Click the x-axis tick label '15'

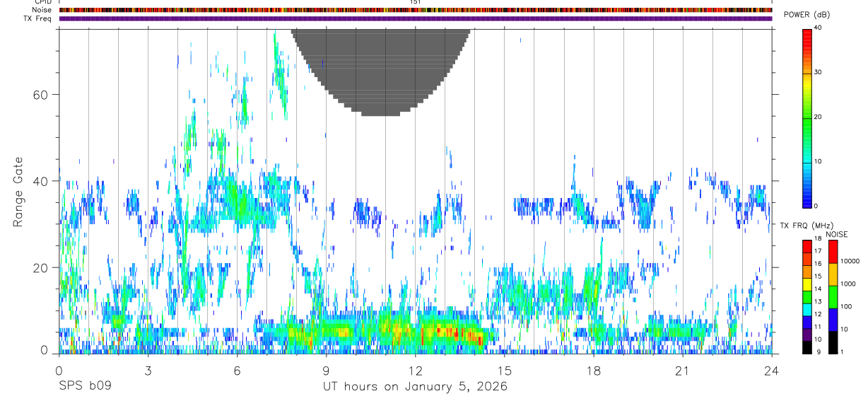[504, 371]
